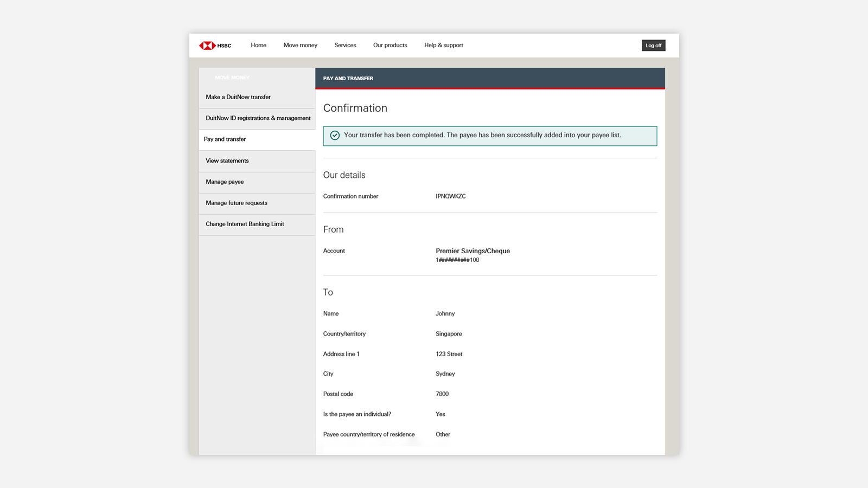Click the To section heading
This screenshot has width=868, height=488.
tap(328, 292)
